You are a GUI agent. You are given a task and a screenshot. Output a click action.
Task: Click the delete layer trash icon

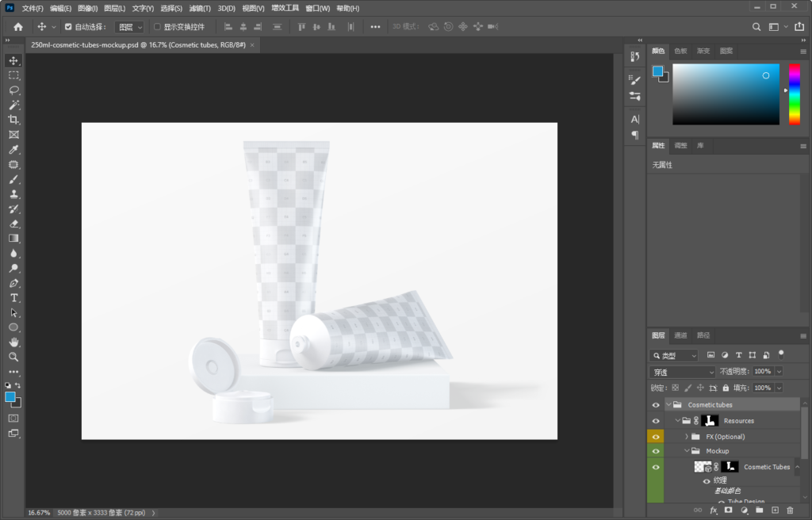click(790, 510)
